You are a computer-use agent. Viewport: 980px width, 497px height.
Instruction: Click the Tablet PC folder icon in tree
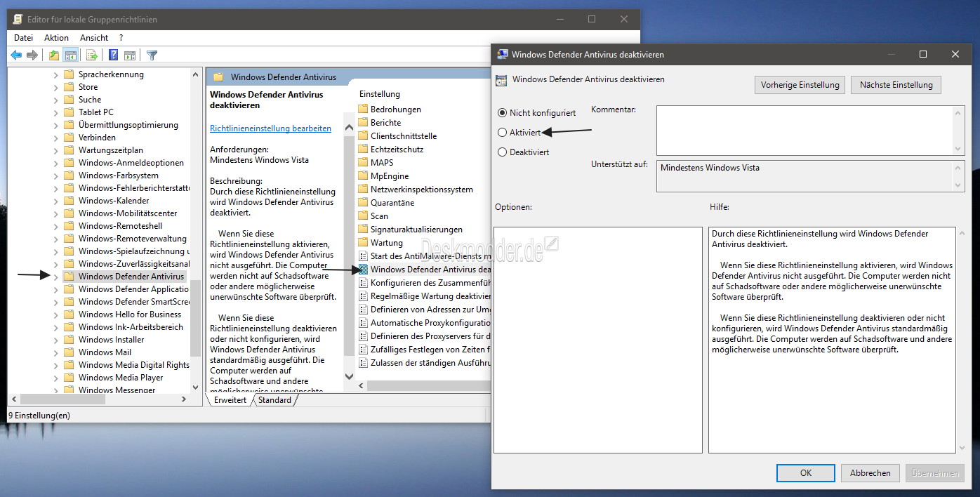(x=69, y=112)
